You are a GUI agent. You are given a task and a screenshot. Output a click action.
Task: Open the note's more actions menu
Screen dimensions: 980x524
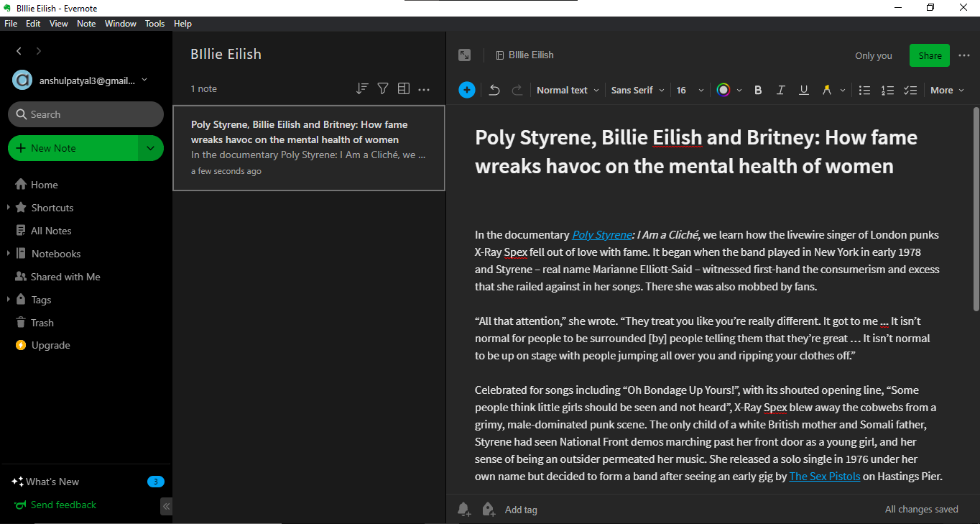pos(964,55)
